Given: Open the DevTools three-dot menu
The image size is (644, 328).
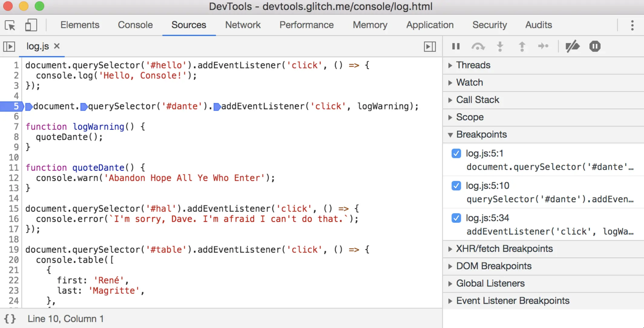Looking at the screenshot, I should (632, 25).
